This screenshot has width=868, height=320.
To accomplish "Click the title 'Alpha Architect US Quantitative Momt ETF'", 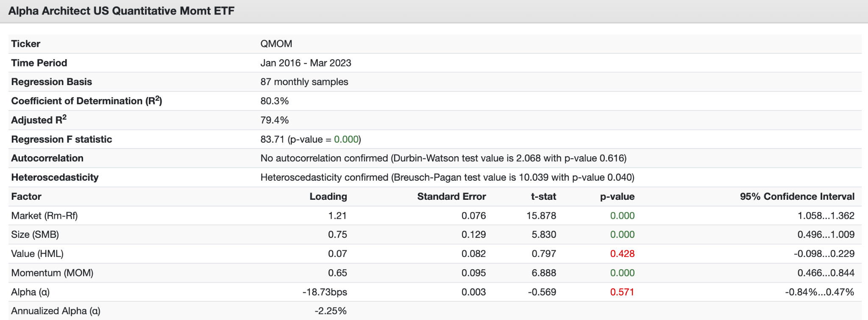I will (x=121, y=11).
